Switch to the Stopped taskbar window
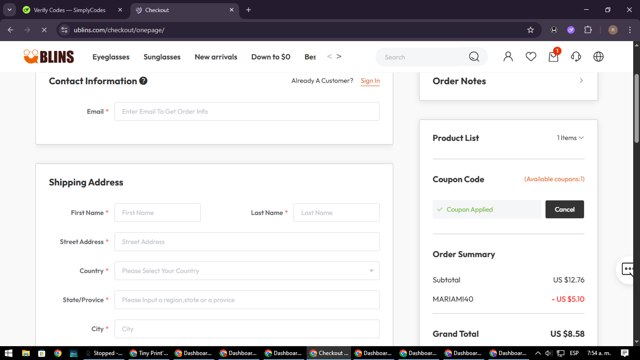This screenshot has width=640, height=360. click(x=104, y=353)
